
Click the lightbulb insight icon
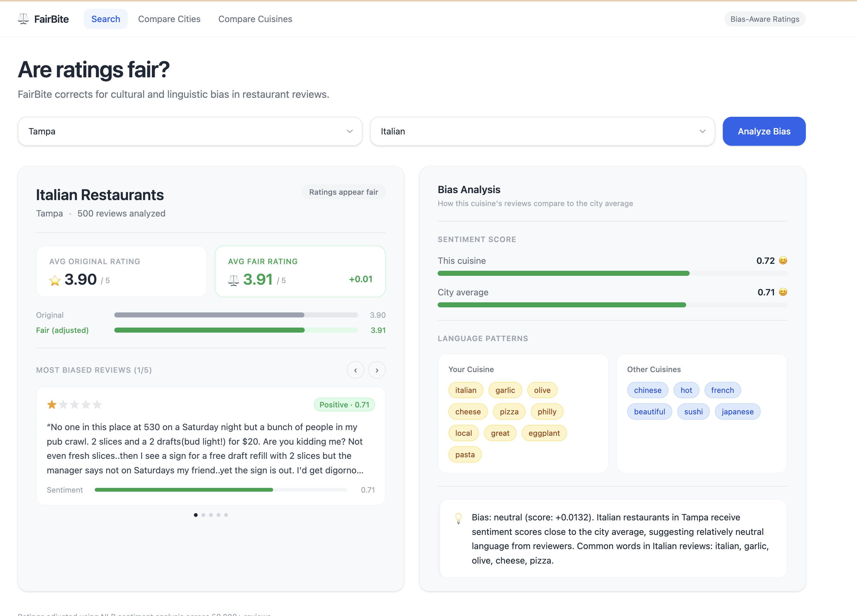coord(458,518)
